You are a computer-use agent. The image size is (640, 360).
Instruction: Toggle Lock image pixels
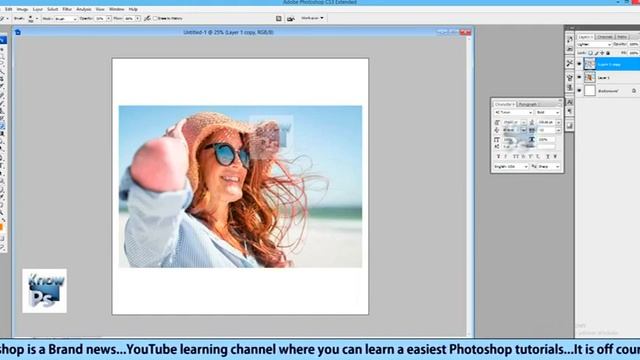tap(596, 53)
